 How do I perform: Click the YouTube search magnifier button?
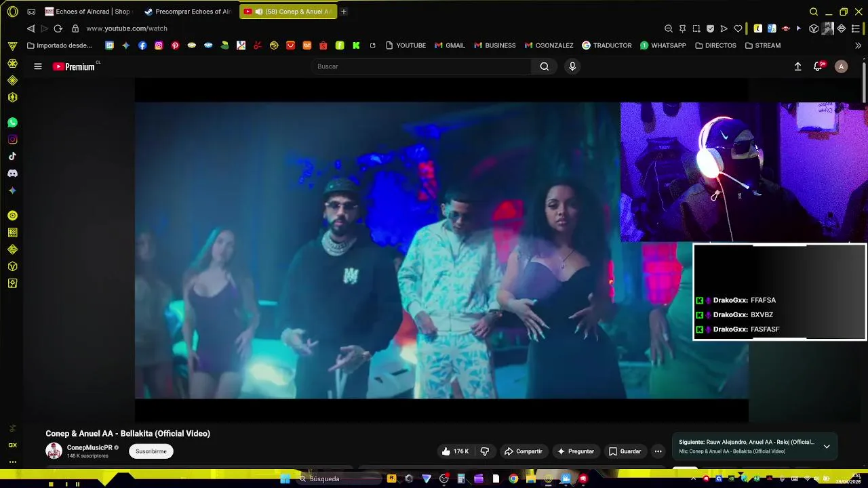point(545,66)
